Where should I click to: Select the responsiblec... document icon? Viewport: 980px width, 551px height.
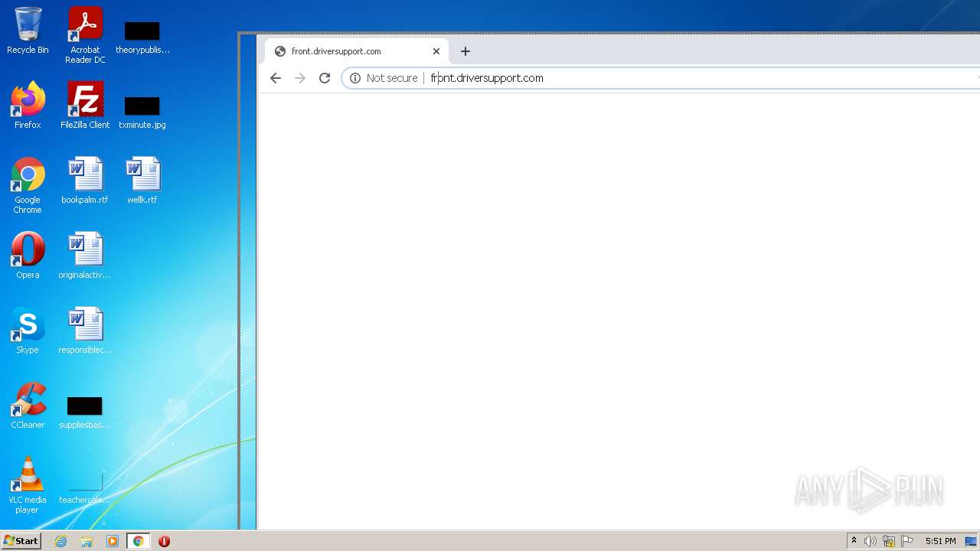[x=85, y=331]
